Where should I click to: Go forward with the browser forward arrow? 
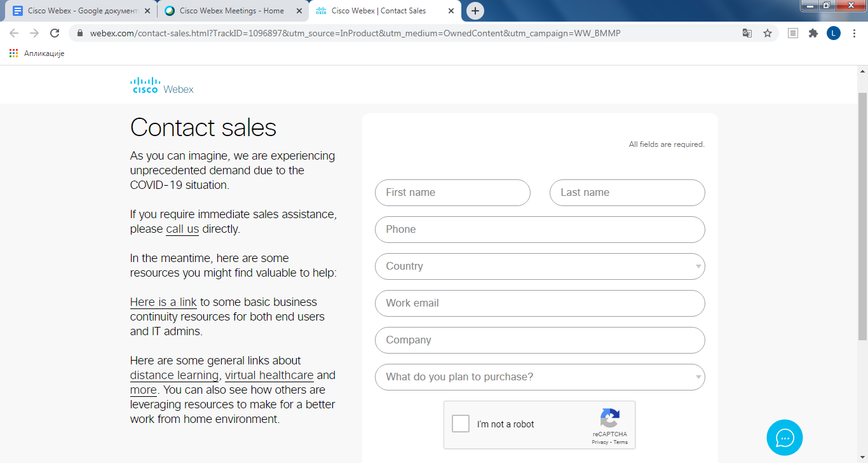click(34, 33)
